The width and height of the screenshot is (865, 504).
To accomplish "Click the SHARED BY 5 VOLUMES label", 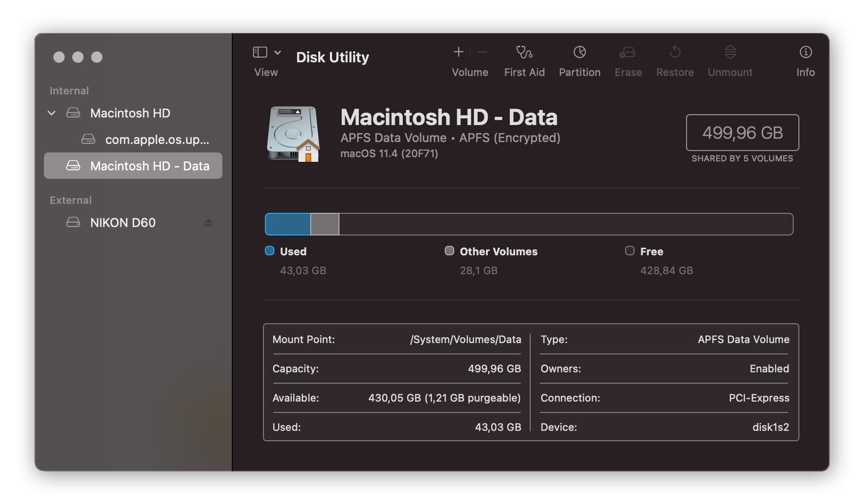I will [742, 159].
